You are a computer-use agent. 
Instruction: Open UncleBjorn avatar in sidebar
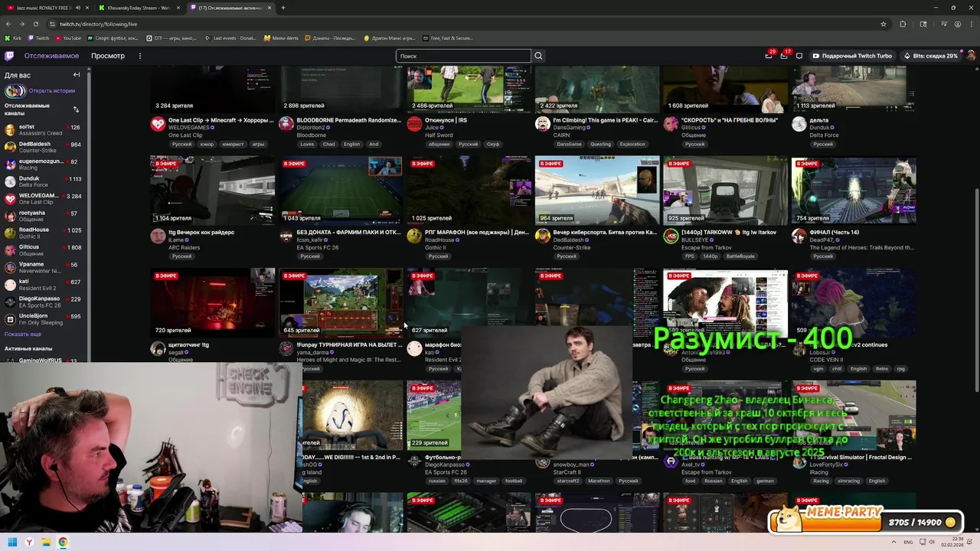[x=10, y=319]
